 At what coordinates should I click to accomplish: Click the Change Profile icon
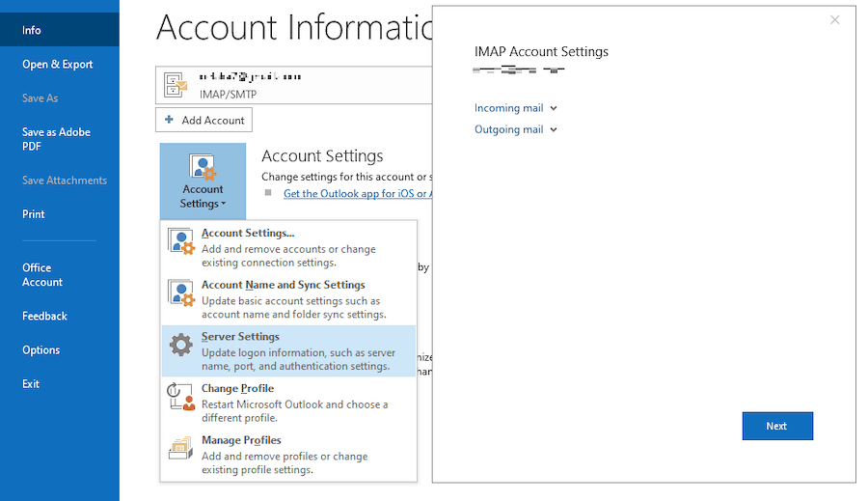point(181,397)
